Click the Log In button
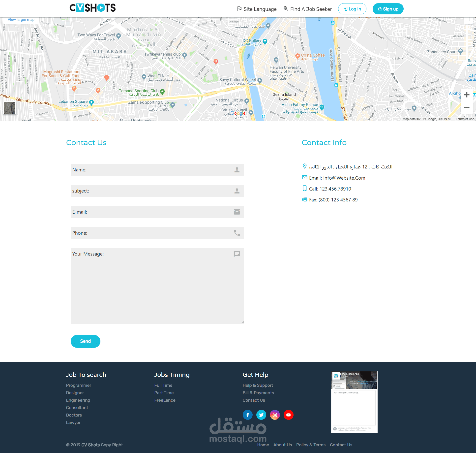This screenshot has height=453, width=476. [x=352, y=9]
